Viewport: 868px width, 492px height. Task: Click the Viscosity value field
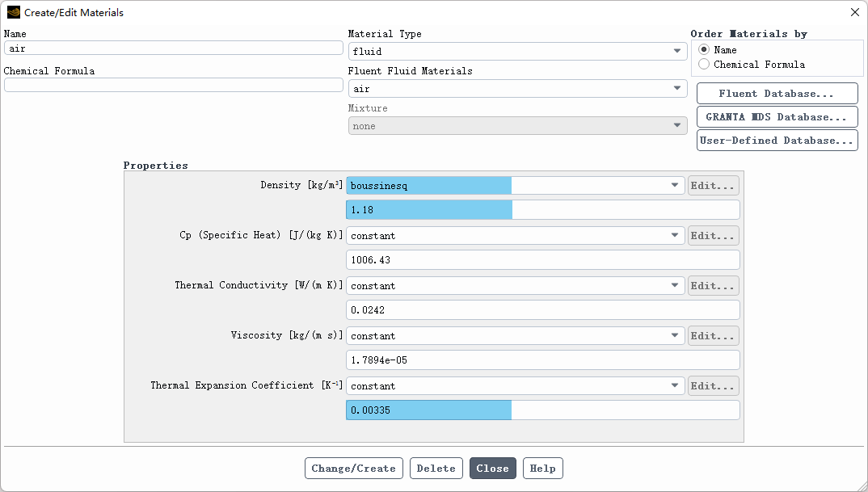click(542, 360)
